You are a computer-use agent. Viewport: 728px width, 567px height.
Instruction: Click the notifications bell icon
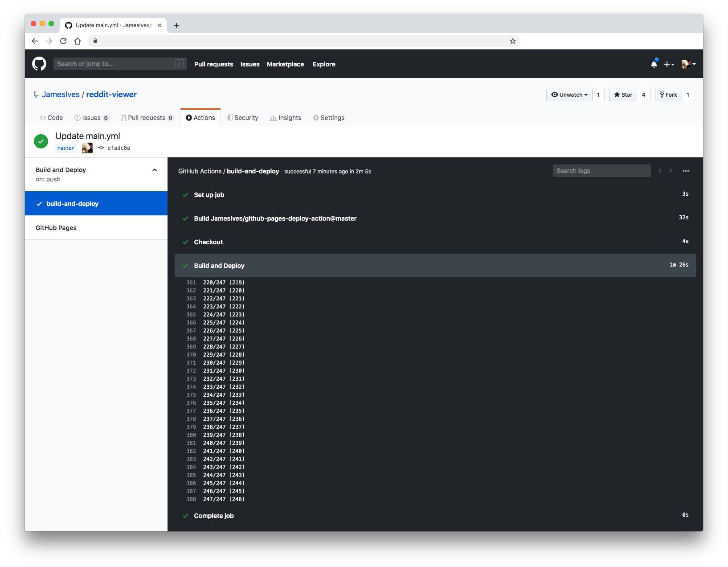[654, 64]
